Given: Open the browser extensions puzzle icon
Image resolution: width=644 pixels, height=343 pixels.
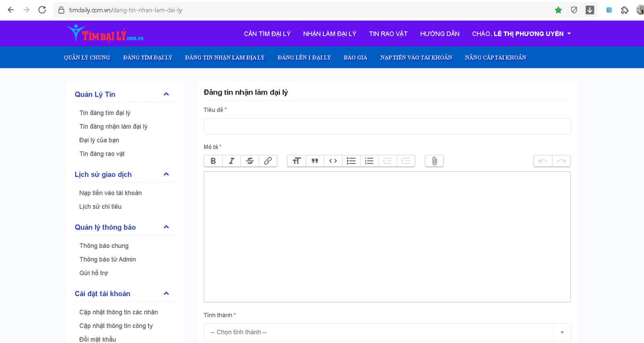Looking at the screenshot, I should coord(625,10).
